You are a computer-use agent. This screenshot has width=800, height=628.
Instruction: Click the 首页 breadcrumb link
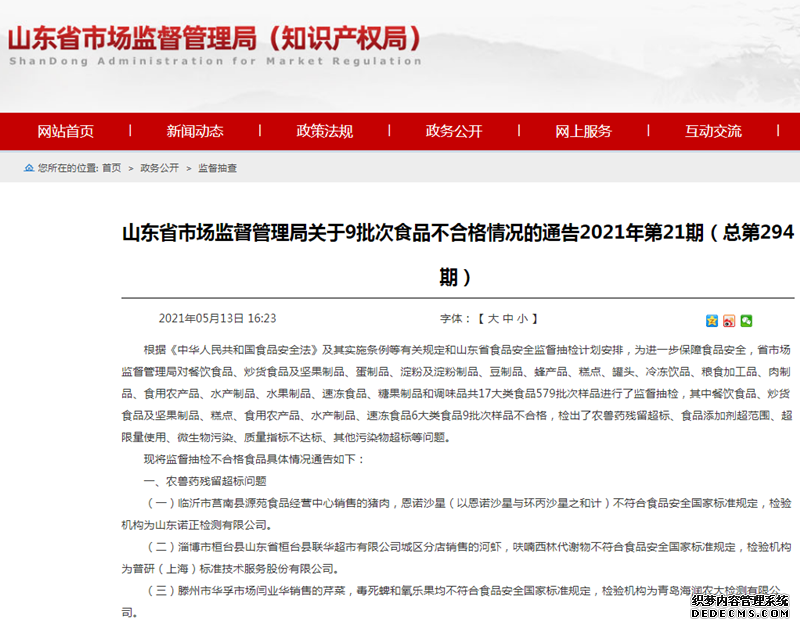(112, 168)
